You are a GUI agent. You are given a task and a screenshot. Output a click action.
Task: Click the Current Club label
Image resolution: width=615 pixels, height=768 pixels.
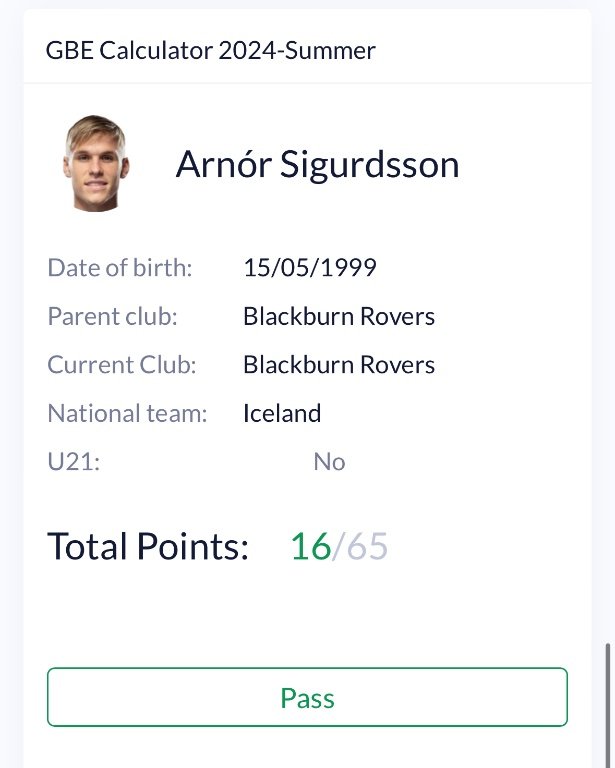coord(121,365)
